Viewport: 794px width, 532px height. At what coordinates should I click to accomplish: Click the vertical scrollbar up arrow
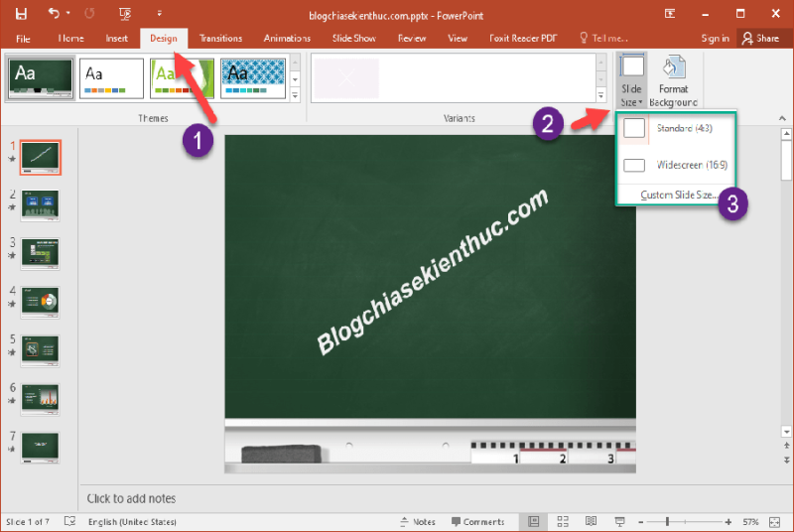786,134
